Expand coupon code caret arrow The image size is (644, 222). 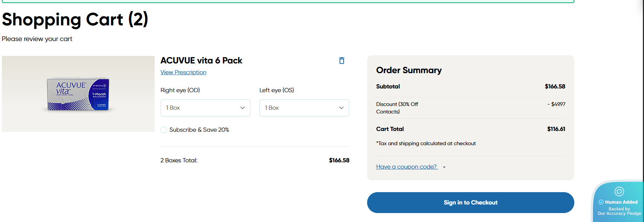[444, 167]
